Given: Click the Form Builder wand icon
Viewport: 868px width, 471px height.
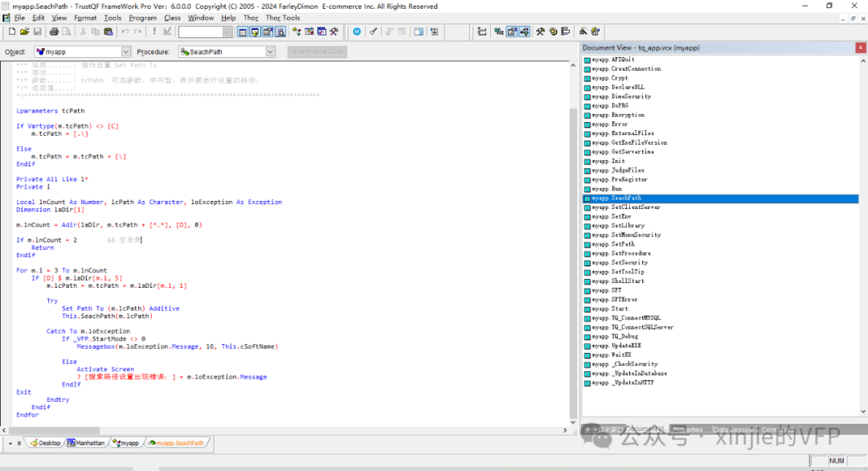Looking at the screenshot, I should click(x=583, y=32).
